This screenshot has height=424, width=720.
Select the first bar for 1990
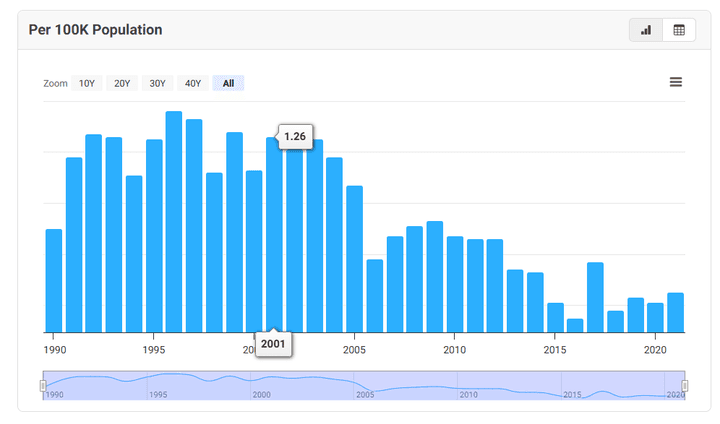coord(54,281)
